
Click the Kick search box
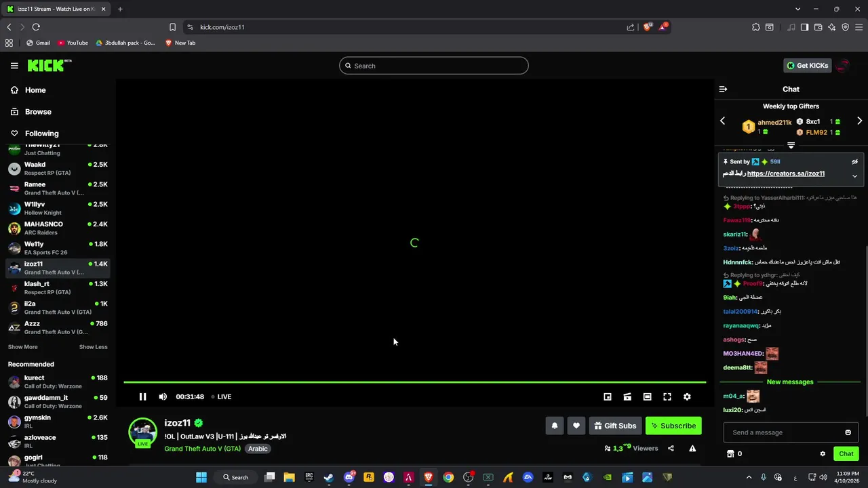[x=434, y=66]
